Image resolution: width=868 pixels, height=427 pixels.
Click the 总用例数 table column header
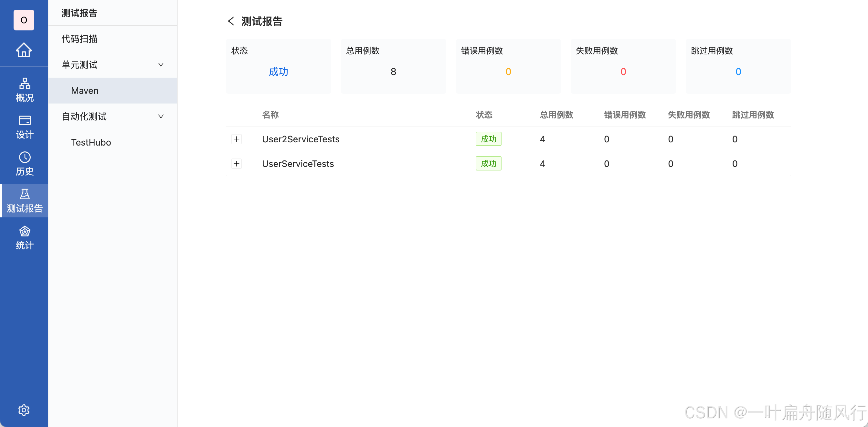[556, 115]
